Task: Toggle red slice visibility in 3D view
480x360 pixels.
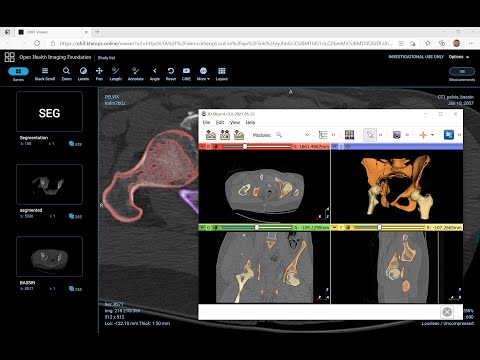Action: [x=215, y=147]
